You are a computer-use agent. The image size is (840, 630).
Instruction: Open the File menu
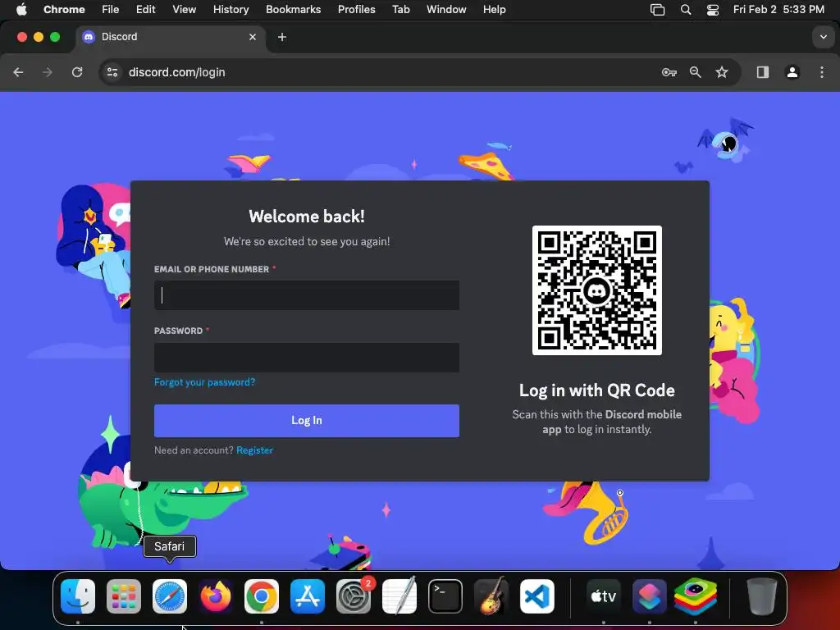(x=111, y=10)
